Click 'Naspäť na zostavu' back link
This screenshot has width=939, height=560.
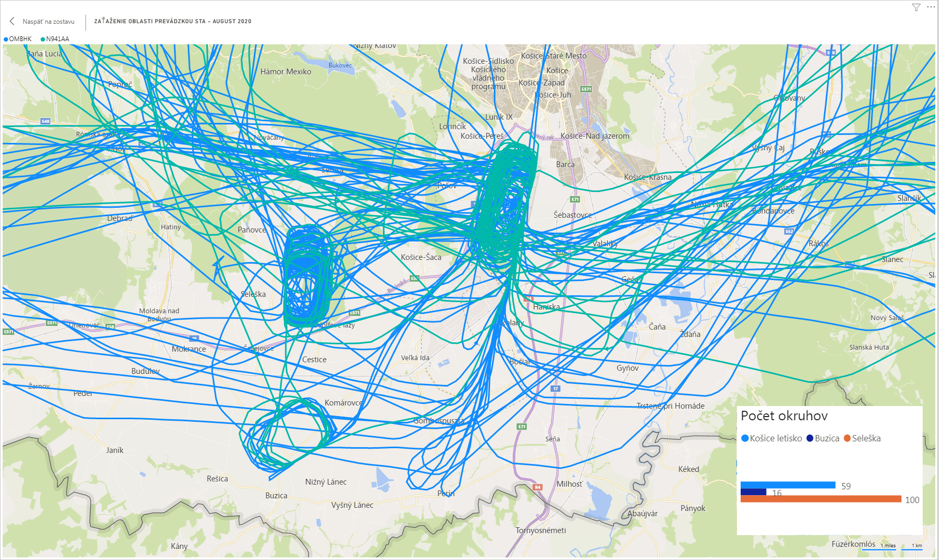(x=48, y=22)
